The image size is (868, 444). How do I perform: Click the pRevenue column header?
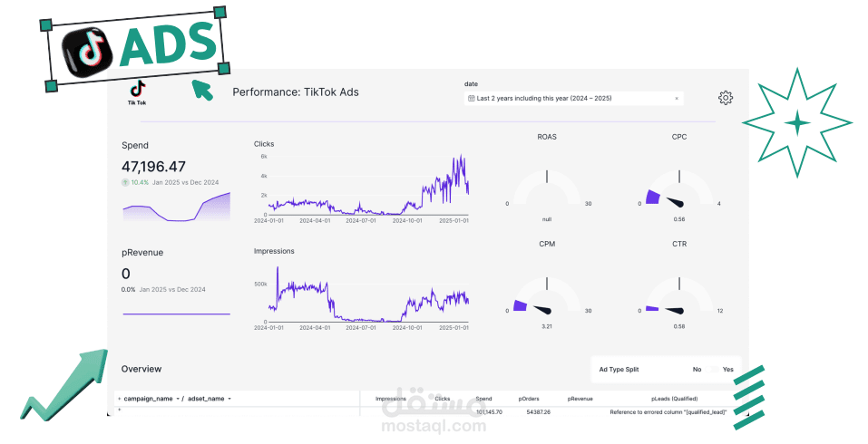(580, 399)
